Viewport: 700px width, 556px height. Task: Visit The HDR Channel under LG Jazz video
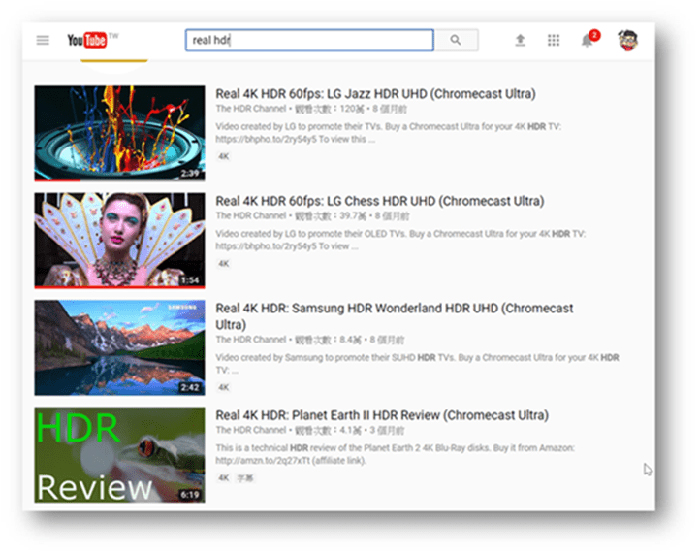click(x=250, y=109)
